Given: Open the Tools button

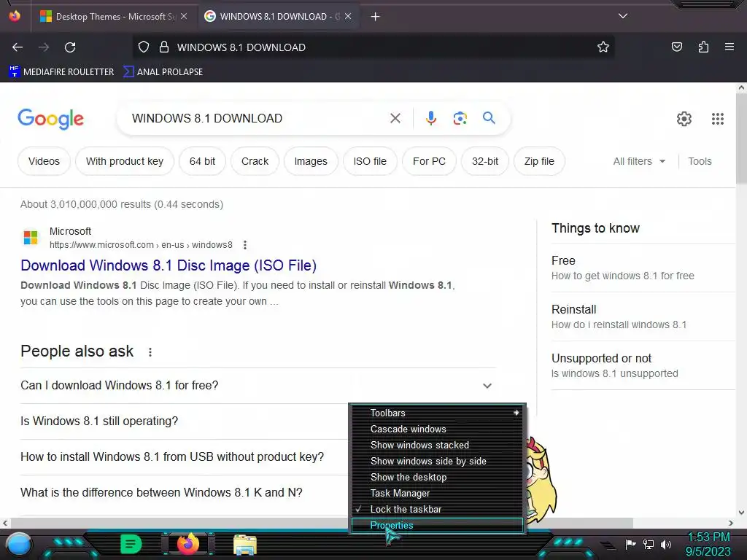Looking at the screenshot, I should coord(700,161).
